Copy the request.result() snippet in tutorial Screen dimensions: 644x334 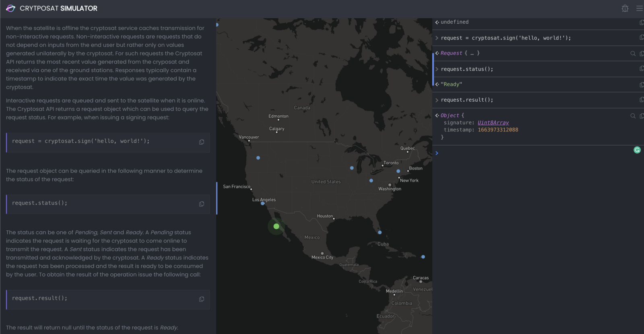tap(202, 299)
